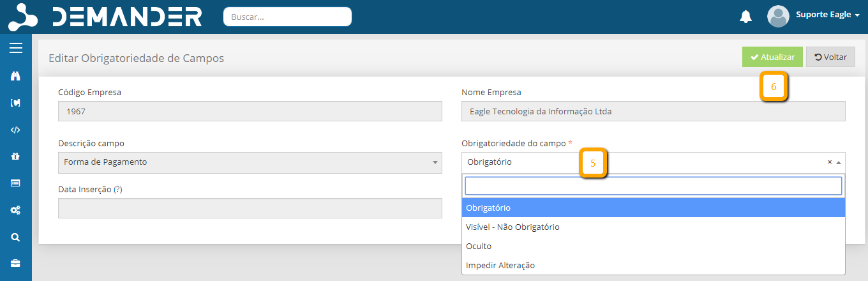Click the Demander logo
This screenshot has width=868, height=281.
[x=105, y=17]
